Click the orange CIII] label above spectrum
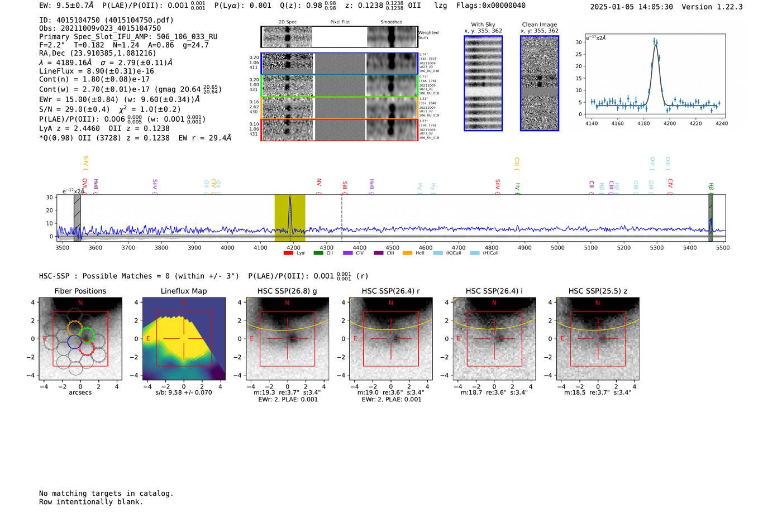Viewport: 782px width, 532px height. [517, 162]
